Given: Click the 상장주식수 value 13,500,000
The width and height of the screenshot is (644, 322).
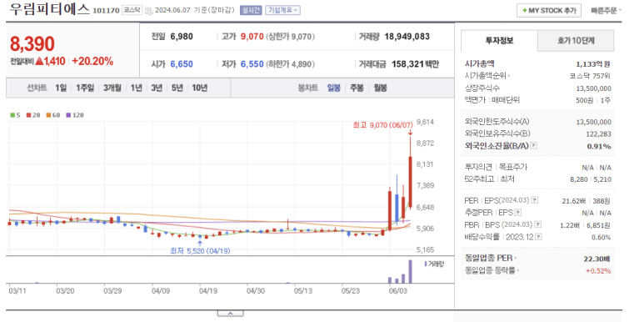Looking at the screenshot, I should [593, 88].
